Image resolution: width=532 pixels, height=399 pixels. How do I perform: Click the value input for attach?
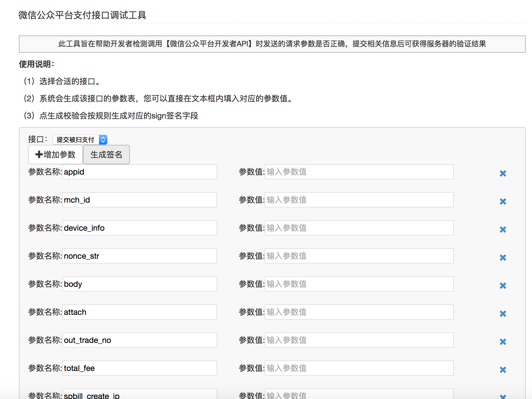(359, 312)
